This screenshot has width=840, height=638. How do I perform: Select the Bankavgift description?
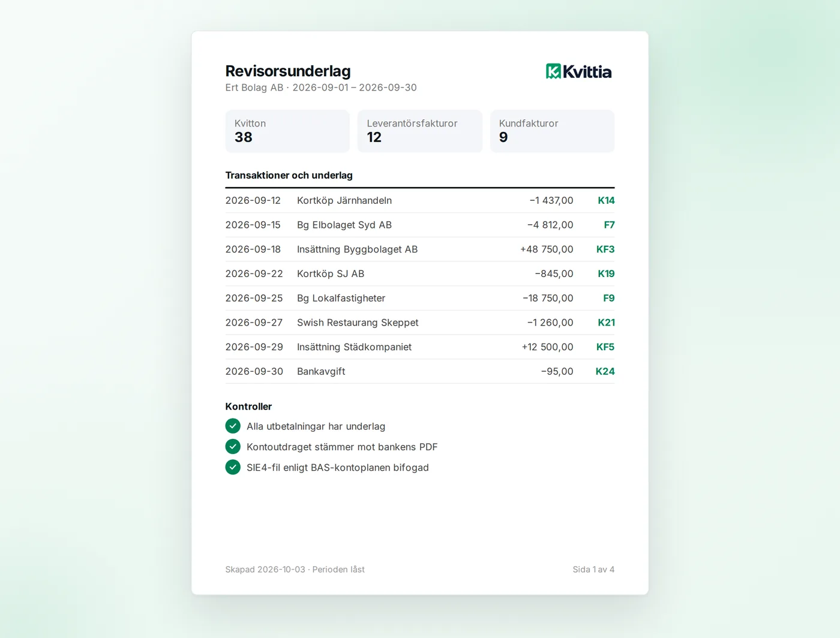(321, 371)
